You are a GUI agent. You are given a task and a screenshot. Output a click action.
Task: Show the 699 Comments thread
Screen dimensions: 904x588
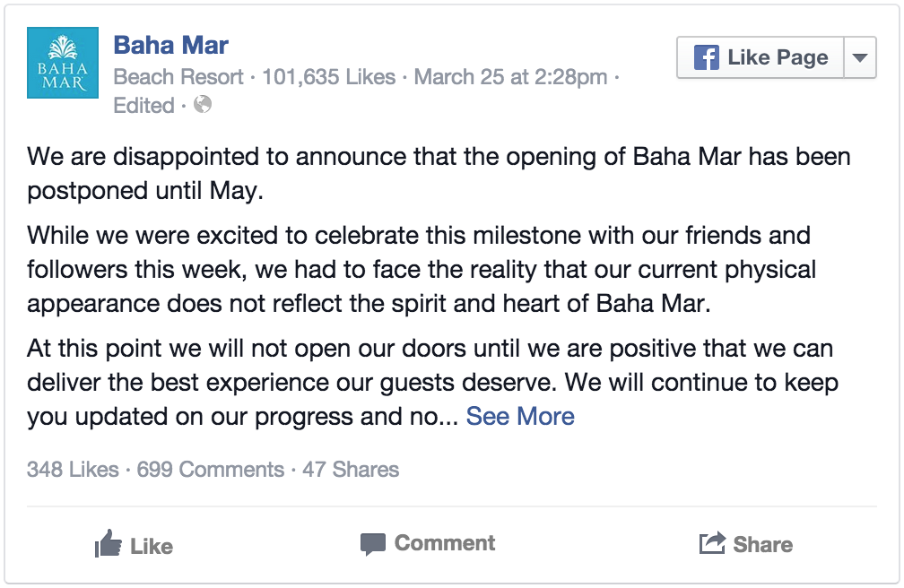211,470
